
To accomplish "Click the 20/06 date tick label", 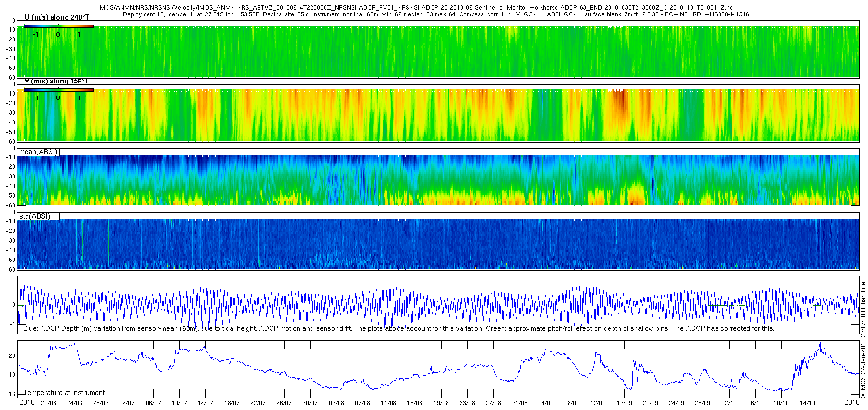I will (48, 403).
